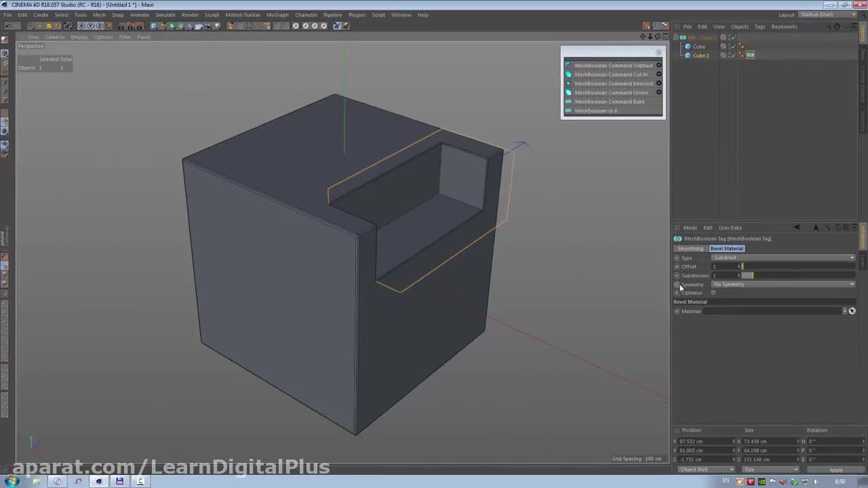Open the Object (Rel) coordinate dropdown
The image size is (868, 488).
tap(707, 470)
